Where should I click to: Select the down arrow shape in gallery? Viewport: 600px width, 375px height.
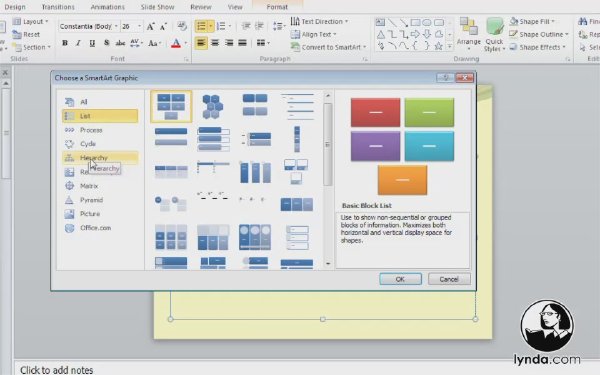tap(427, 34)
